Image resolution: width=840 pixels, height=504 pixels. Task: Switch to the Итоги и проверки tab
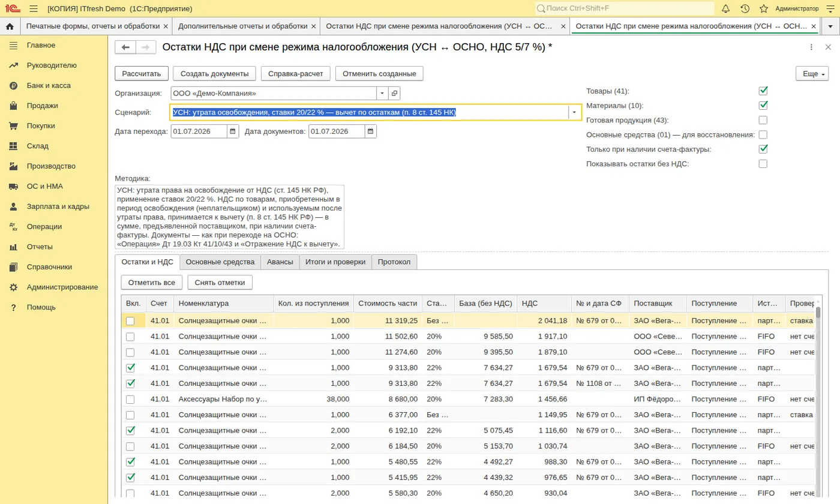335,262
